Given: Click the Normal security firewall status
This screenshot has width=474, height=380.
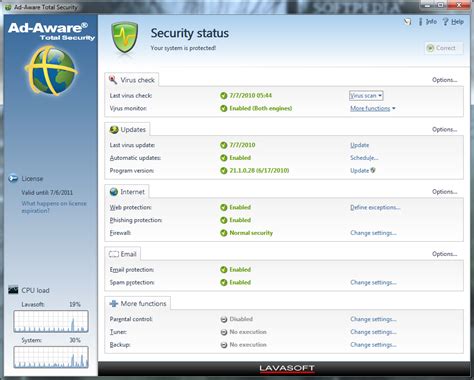Looking at the screenshot, I should [251, 233].
